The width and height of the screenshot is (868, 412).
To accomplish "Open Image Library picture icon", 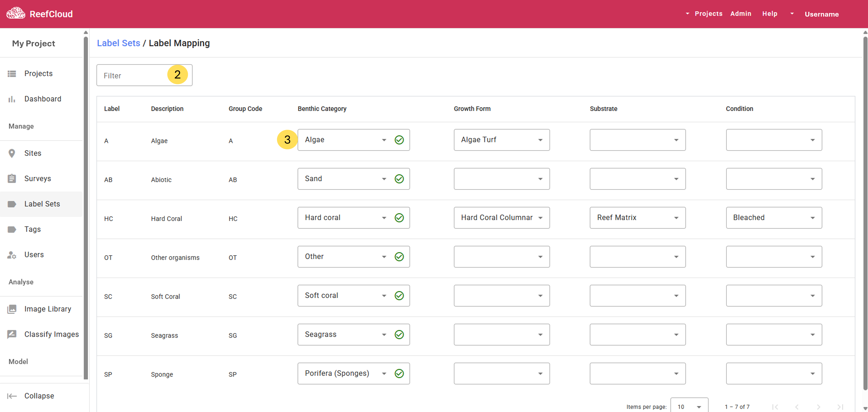I will pos(12,309).
